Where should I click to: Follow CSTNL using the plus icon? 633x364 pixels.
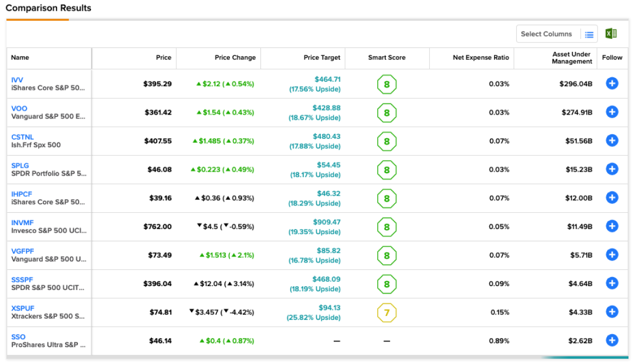tap(612, 141)
